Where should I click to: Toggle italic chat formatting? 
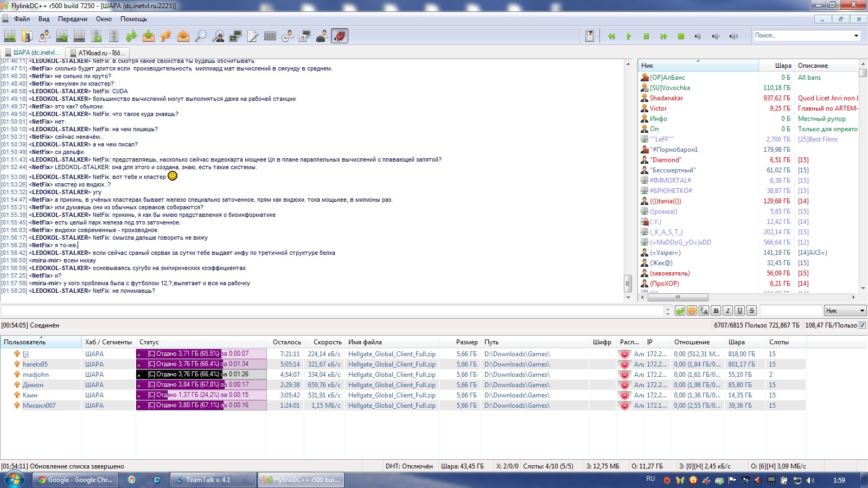(x=727, y=311)
